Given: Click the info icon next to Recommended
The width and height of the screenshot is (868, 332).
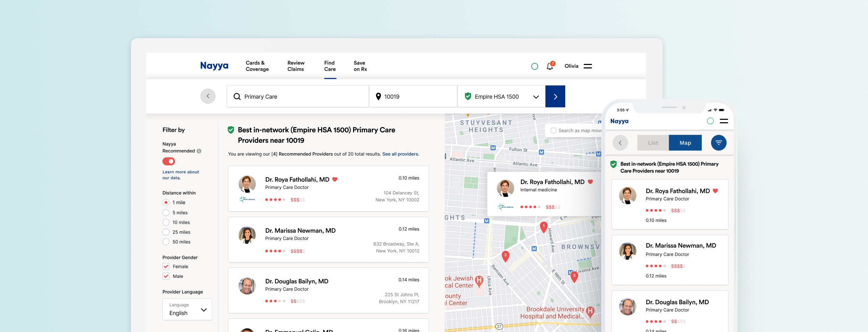Looking at the screenshot, I should [199, 151].
